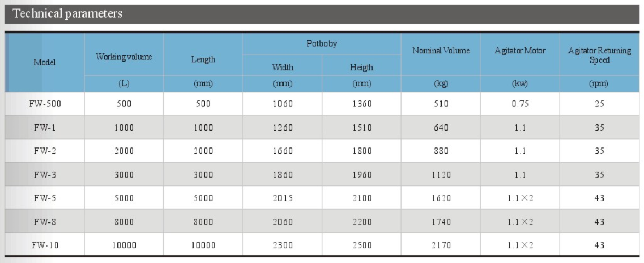Select the 2170 kg nominal volume cell

(441, 245)
